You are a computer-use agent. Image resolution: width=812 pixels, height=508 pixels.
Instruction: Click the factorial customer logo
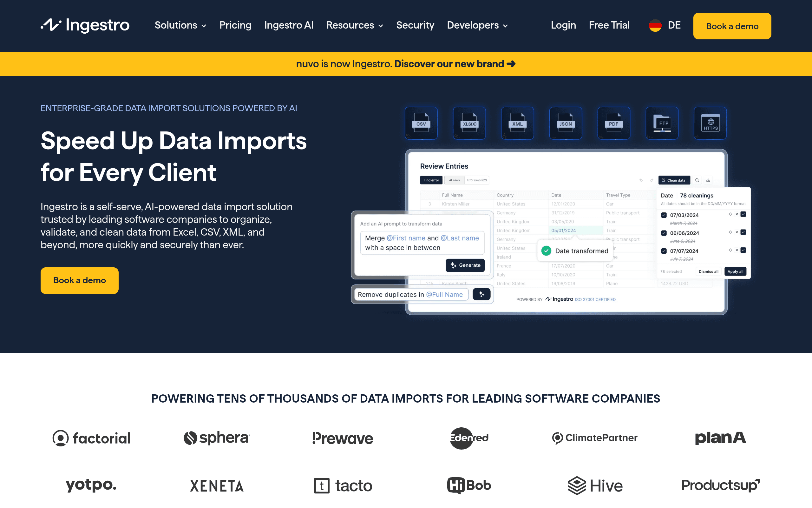click(91, 438)
